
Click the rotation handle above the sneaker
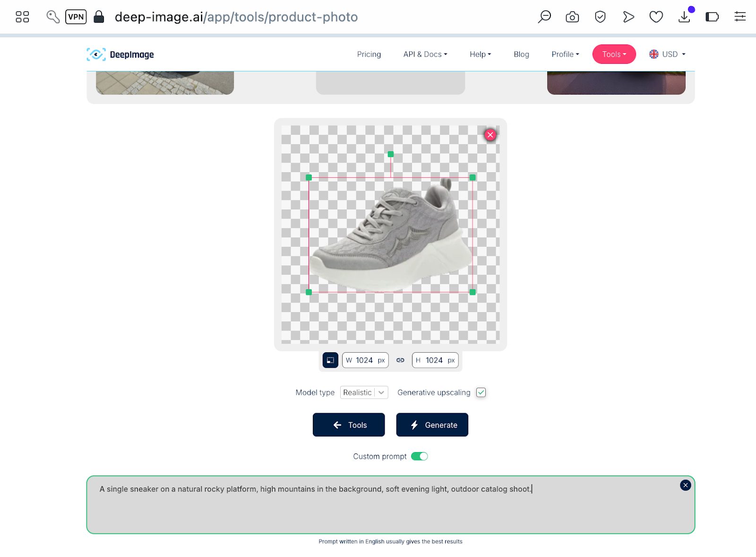click(x=391, y=154)
